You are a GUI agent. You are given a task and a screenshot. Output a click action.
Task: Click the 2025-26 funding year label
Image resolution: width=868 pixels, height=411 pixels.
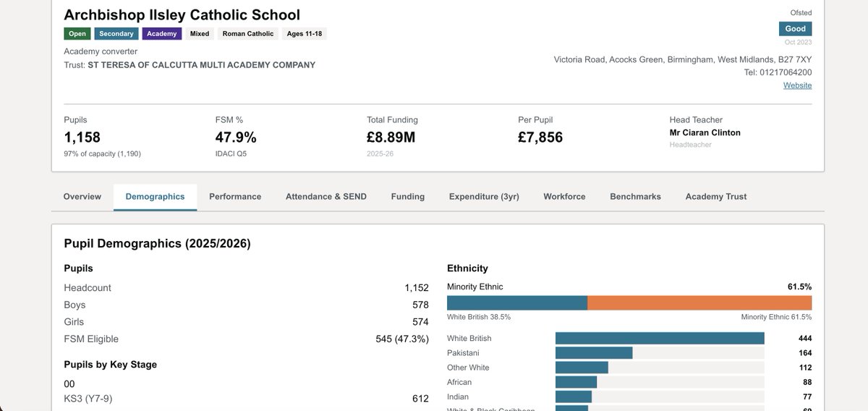(x=380, y=153)
